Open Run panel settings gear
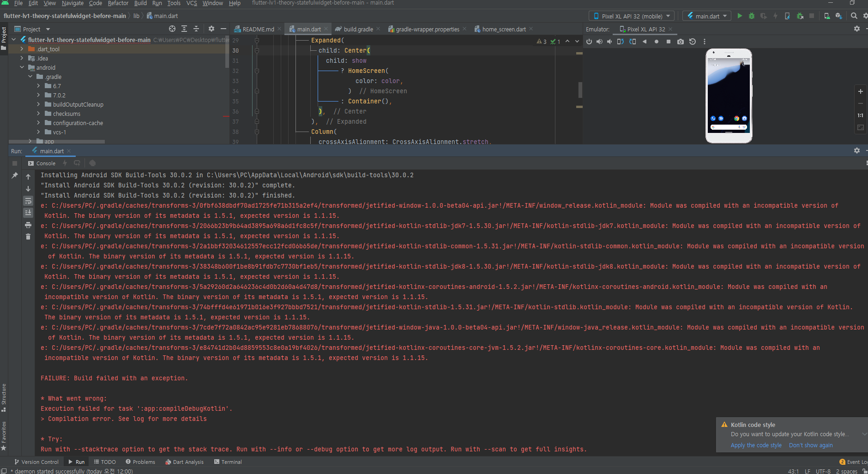The image size is (868, 474). (x=857, y=150)
